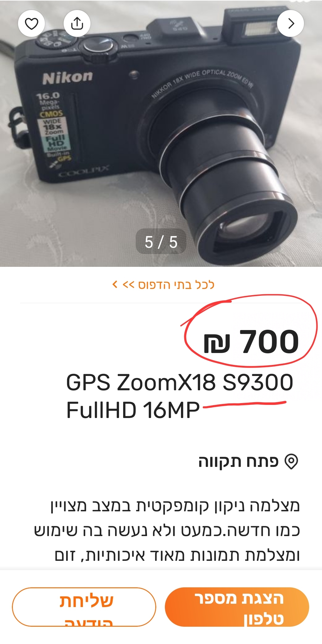Select the listing title GPS ZoomX18 S9300
The height and width of the screenshot is (644, 322).
point(180,382)
